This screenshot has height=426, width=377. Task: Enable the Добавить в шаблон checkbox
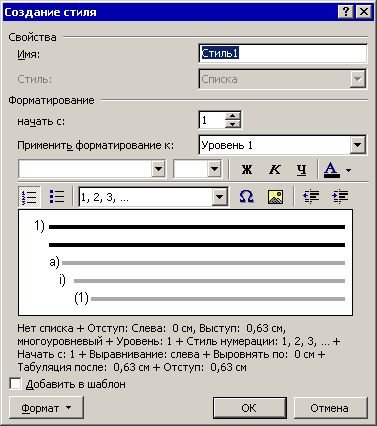15,384
